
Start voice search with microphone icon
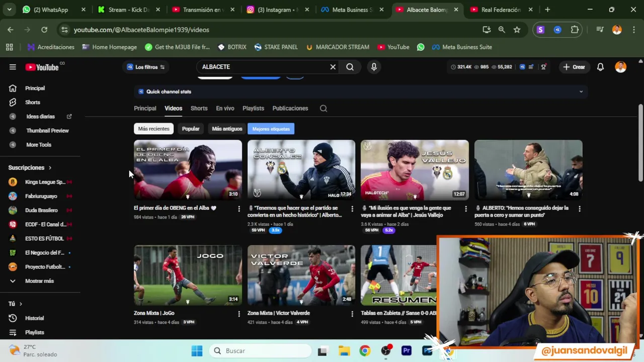[374, 67]
